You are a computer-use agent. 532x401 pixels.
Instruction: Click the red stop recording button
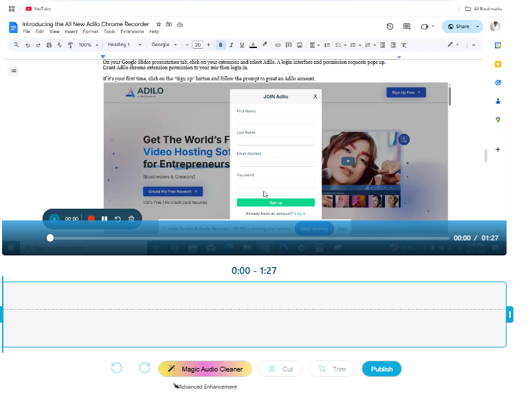91,218
